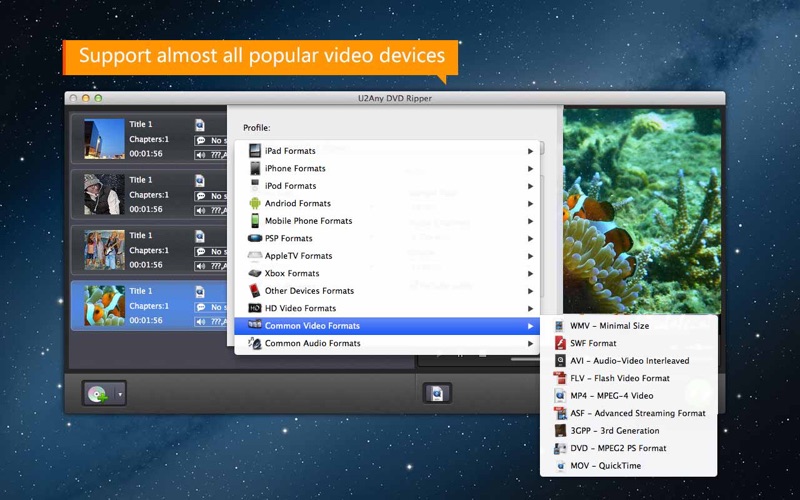Image resolution: width=800 pixels, height=500 pixels.
Task: Select SWF Format option
Action: click(x=629, y=343)
